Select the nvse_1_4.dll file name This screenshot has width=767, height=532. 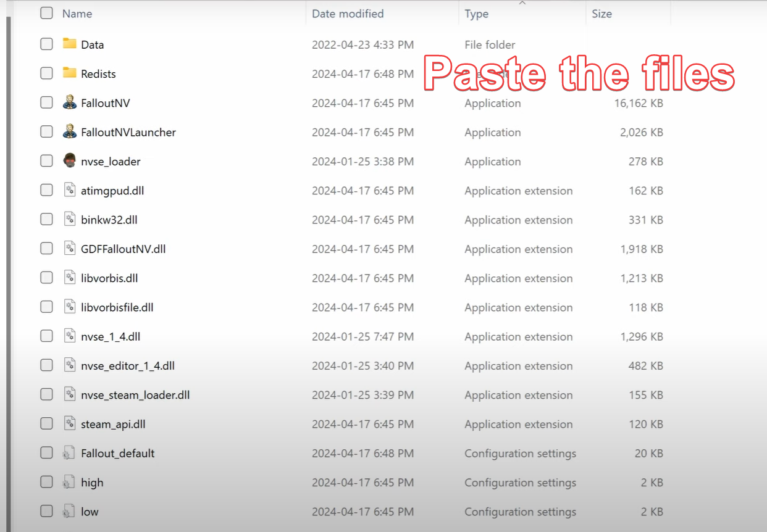click(x=111, y=337)
